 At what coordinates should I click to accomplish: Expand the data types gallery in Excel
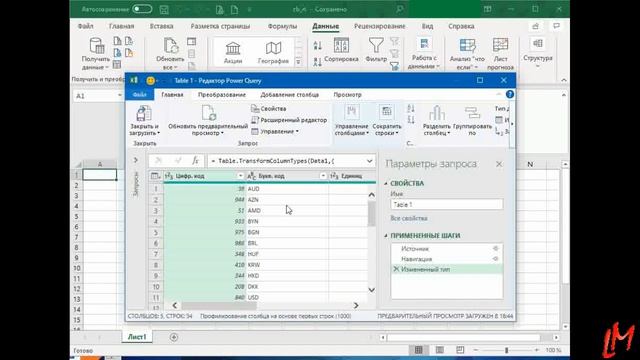click(x=298, y=62)
